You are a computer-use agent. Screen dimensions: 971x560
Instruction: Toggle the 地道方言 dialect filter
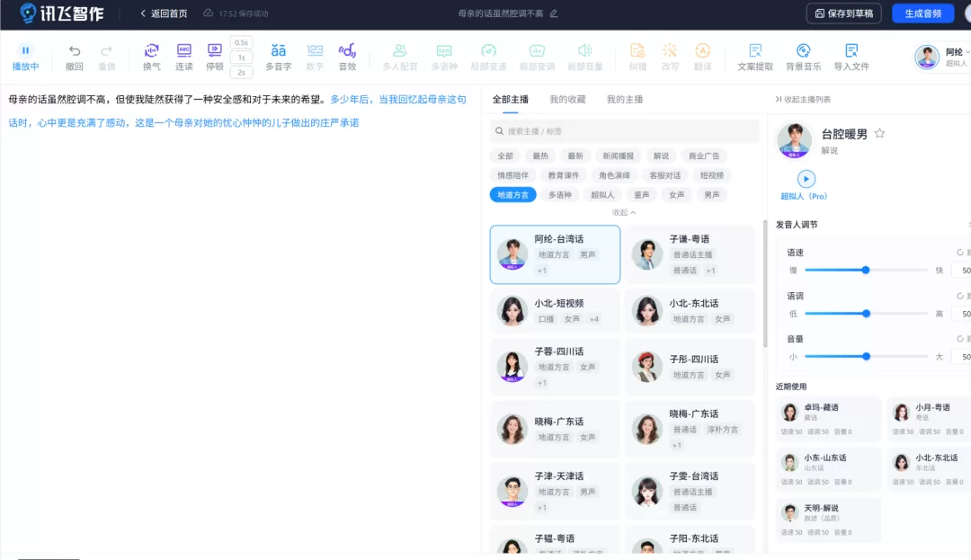[x=512, y=195]
